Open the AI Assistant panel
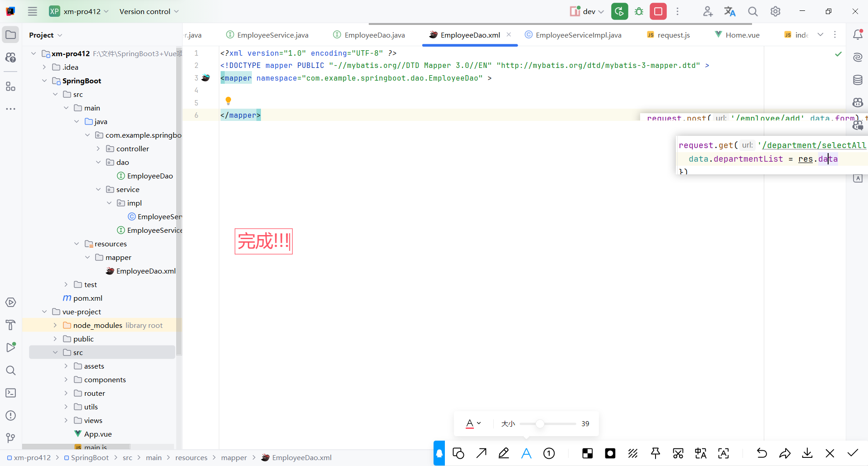The image size is (868, 466). pos(858,58)
